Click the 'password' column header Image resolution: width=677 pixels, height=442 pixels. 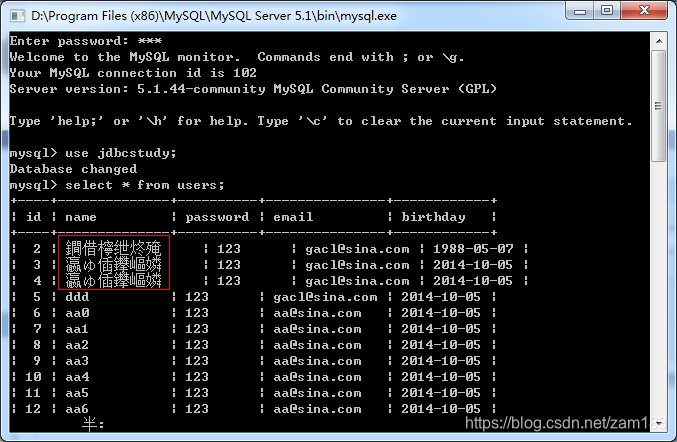click(217, 217)
